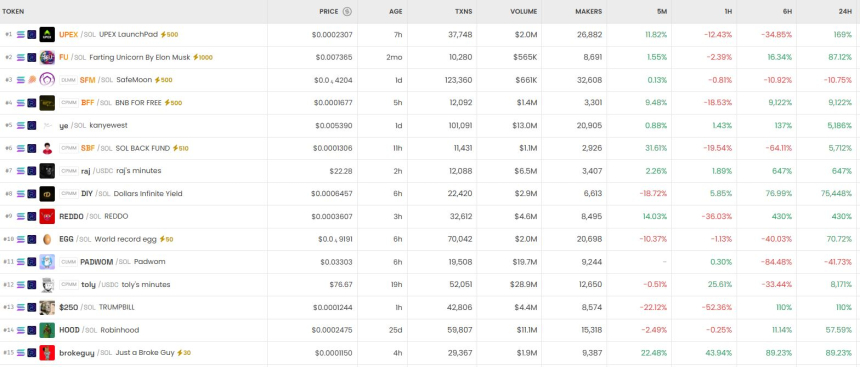Click the 30 boost badge on brokeguy

tap(184, 353)
